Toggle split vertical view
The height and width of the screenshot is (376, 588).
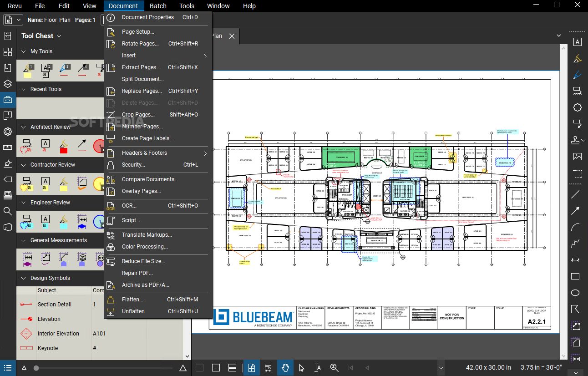(216, 368)
